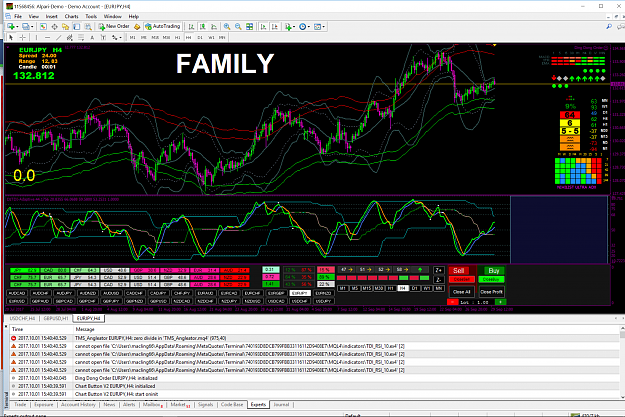The width and height of the screenshot is (625, 417).
Task: Open the Journal terminal tab
Action: [x=281, y=405]
